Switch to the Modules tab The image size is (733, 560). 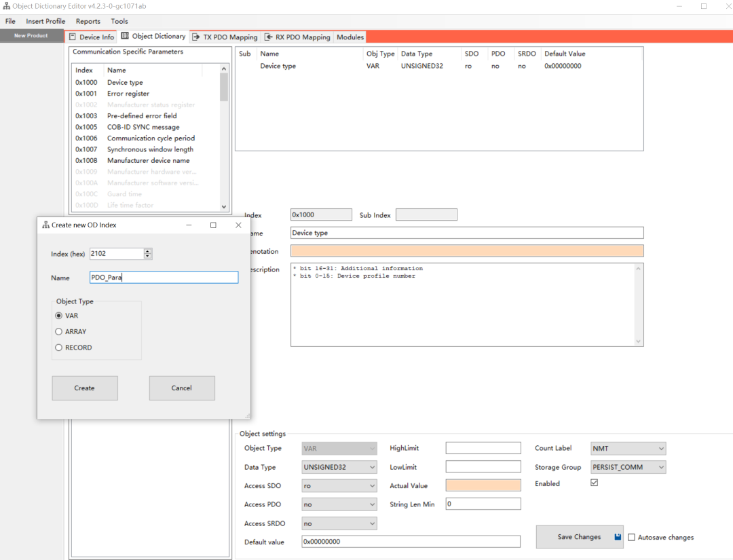point(350,37)
